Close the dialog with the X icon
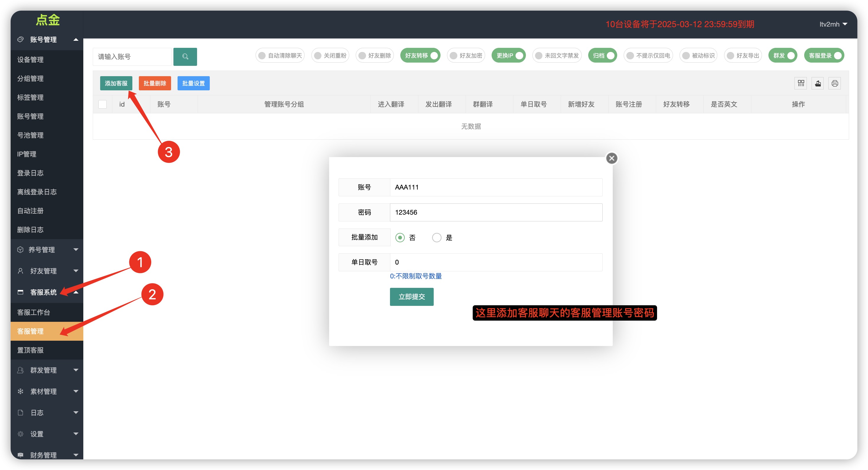 (612, 158)
